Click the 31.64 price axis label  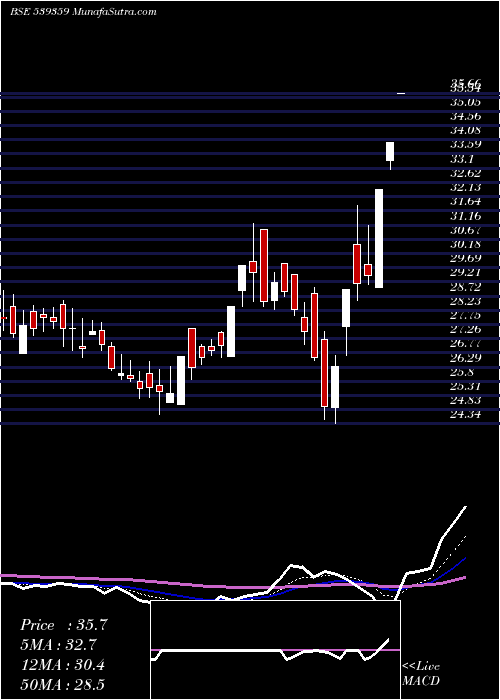pyautogui.click(x=465, y=202)
